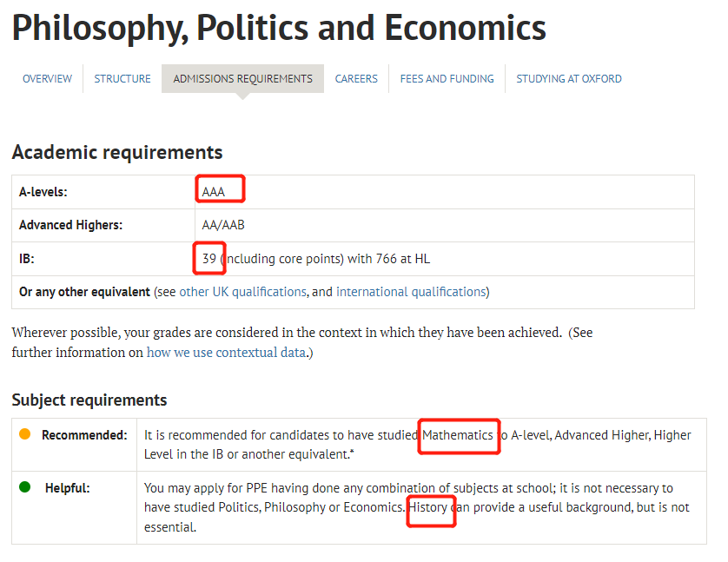728x562 pixels.
Task: Open the Overview tab
Action: point(48,79)
